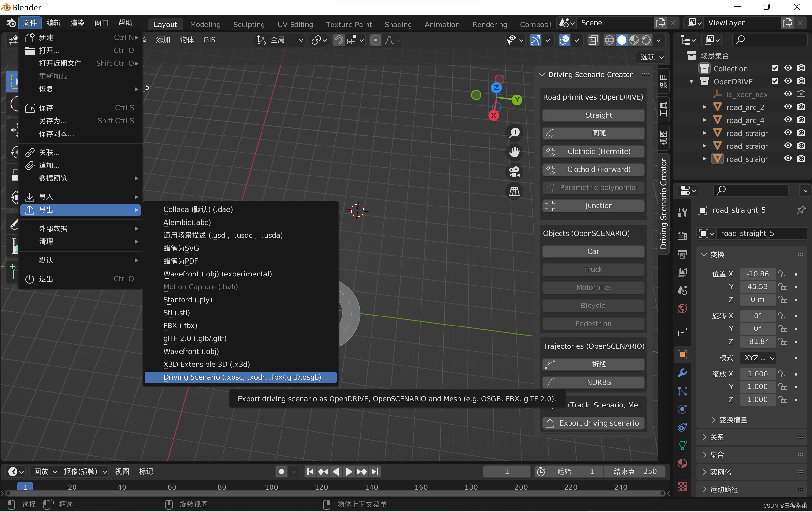Select Driving Scenario export menu entry
812x512 pixels.
(241, 377)
